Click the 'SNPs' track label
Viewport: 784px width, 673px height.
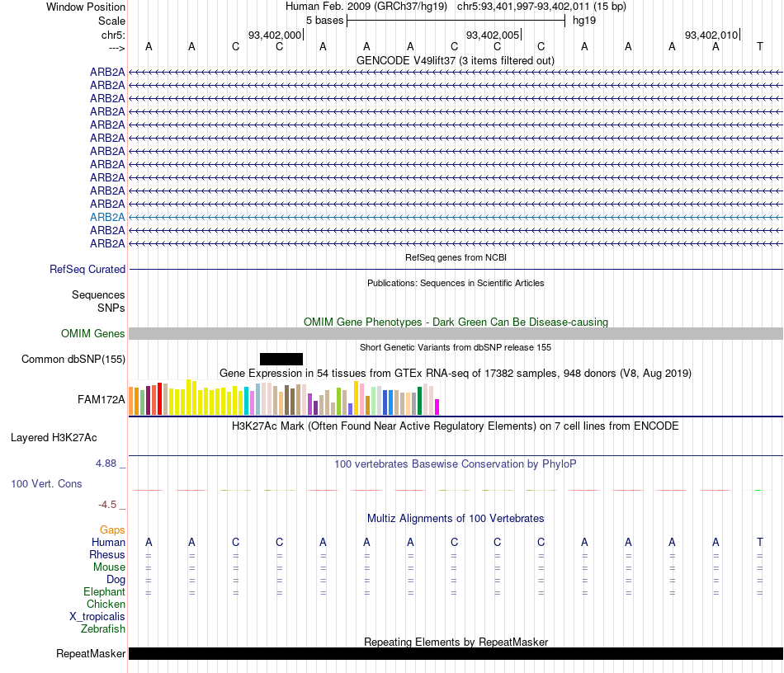click(x=111, y=308)
